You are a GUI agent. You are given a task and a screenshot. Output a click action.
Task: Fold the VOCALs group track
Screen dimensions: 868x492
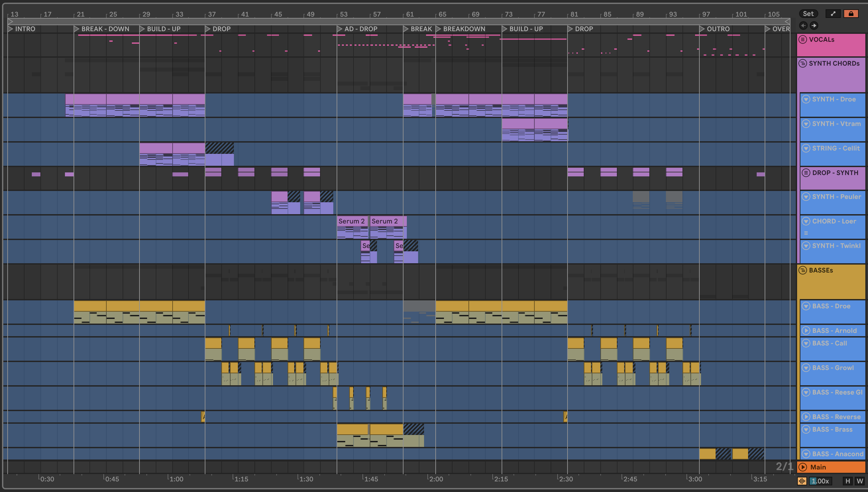click(803, 39)
